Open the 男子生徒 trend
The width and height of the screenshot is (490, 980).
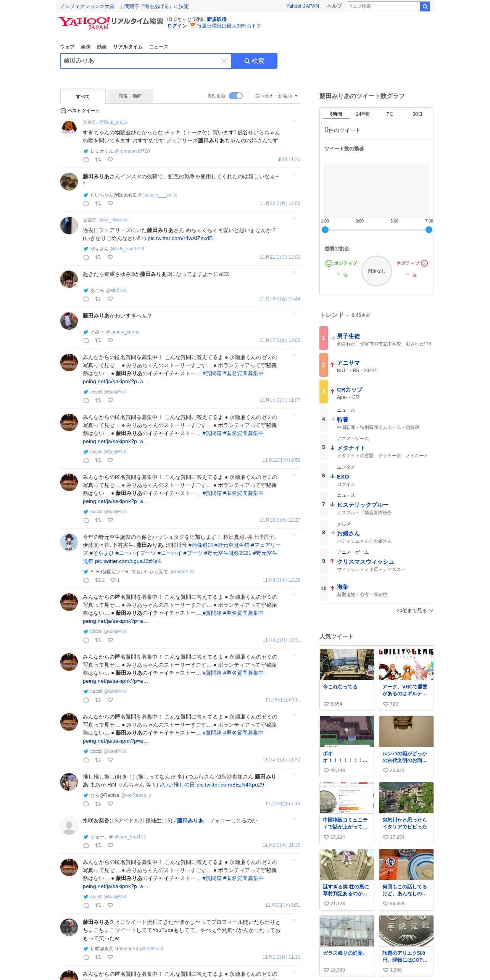point(348,336)
